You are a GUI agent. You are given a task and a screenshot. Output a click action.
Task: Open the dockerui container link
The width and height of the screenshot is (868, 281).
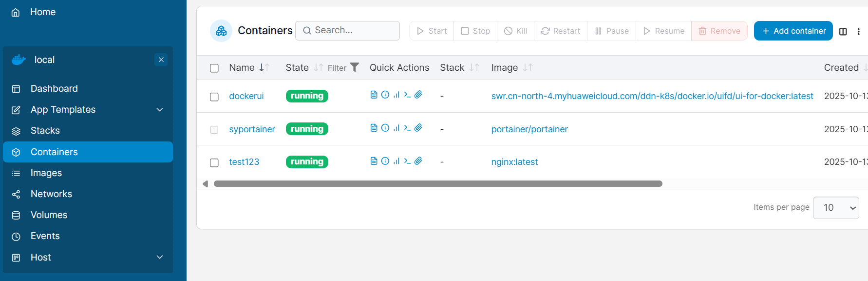tap(246, 96)
